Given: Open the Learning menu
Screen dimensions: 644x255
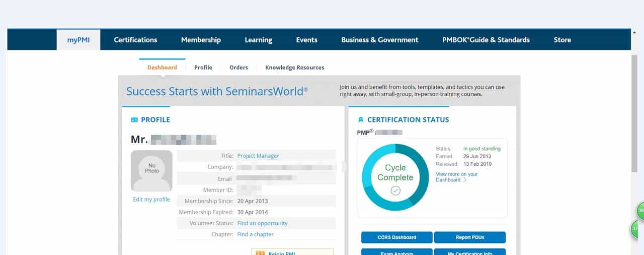Looking at the screenshot, I should tap(258, 40).
